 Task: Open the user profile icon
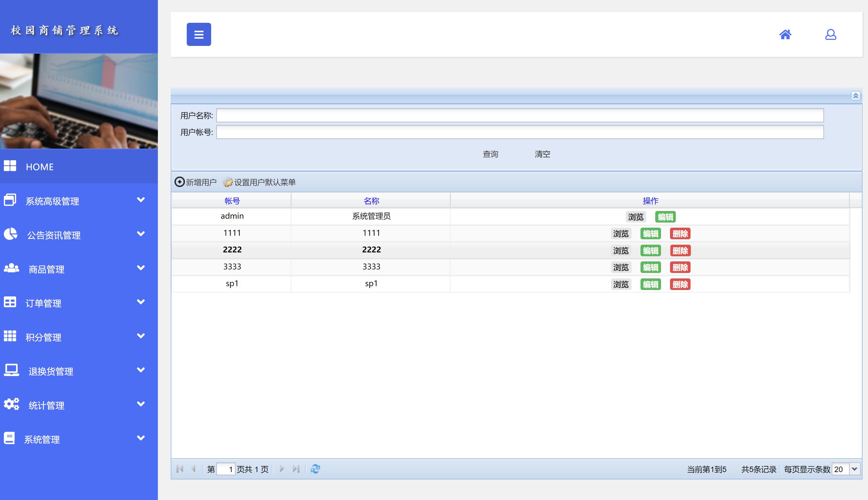point(830,34)
